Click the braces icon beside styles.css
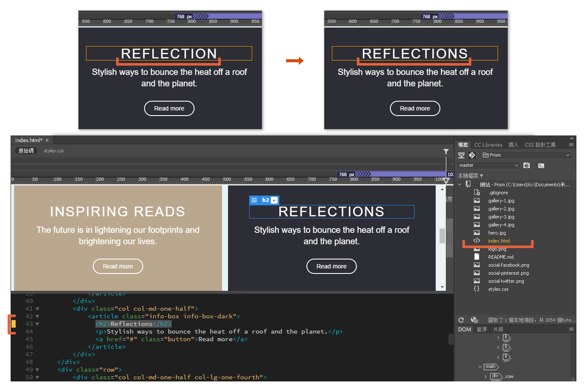The height and width of the screenshot is (392, 587). click(x=477, y=289)
